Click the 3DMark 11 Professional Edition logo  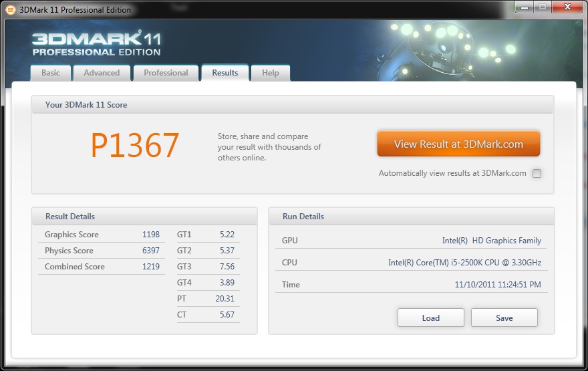[96, 44]
